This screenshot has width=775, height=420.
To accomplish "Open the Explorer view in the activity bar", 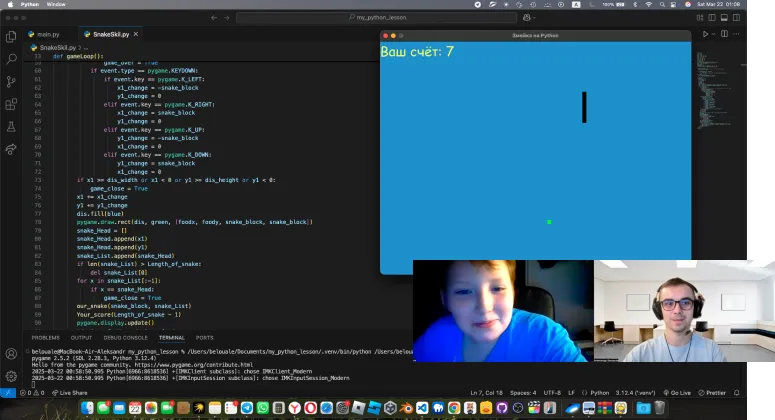I will pyautogui.click(x=11, y=37).
